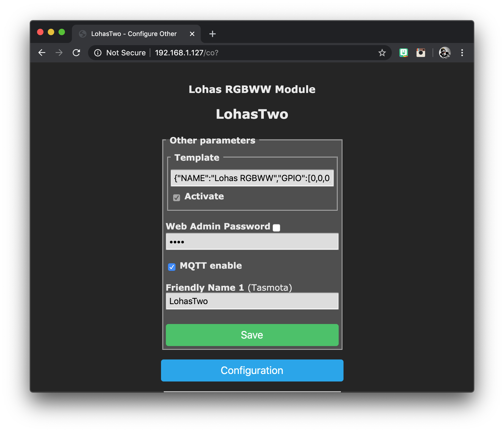Screen dimensions: 504x432
Task: Click into the Template JSON field
Action: tap(252, 178)
